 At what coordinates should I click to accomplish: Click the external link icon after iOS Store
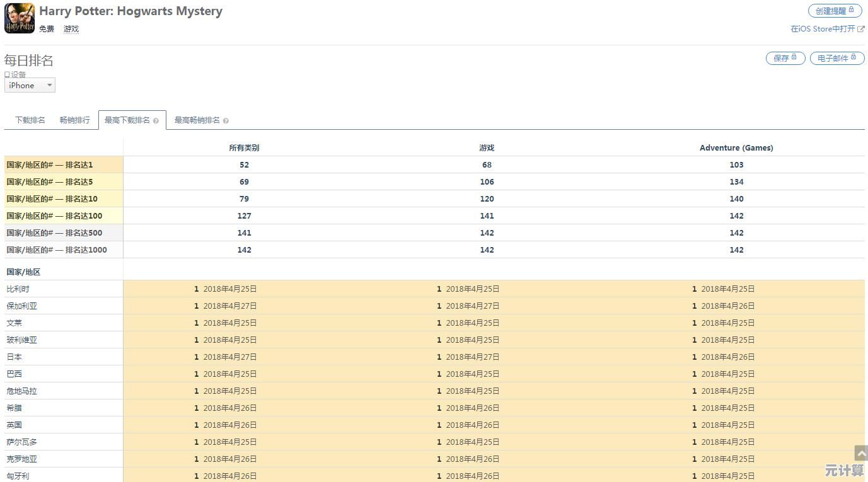click(861, 29)
